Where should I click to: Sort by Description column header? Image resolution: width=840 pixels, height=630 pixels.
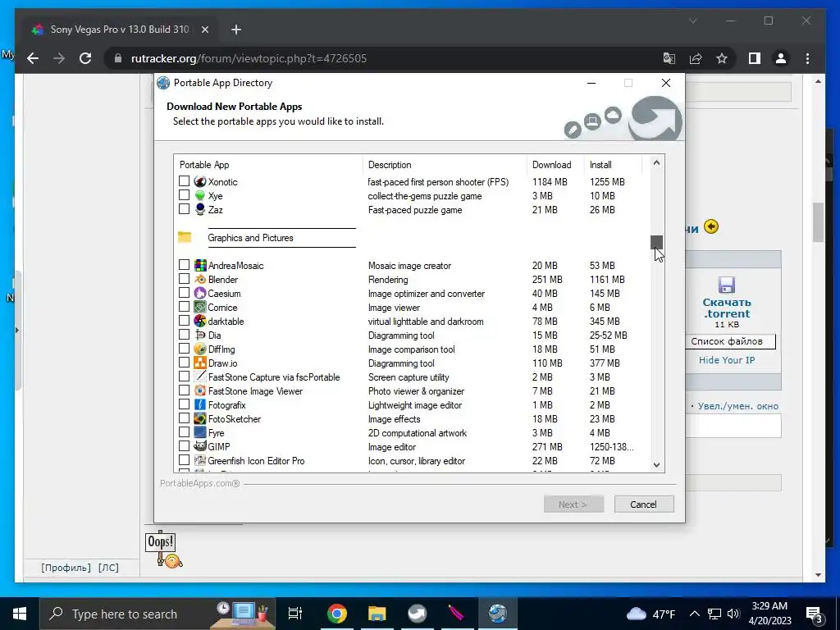(445, 164)
